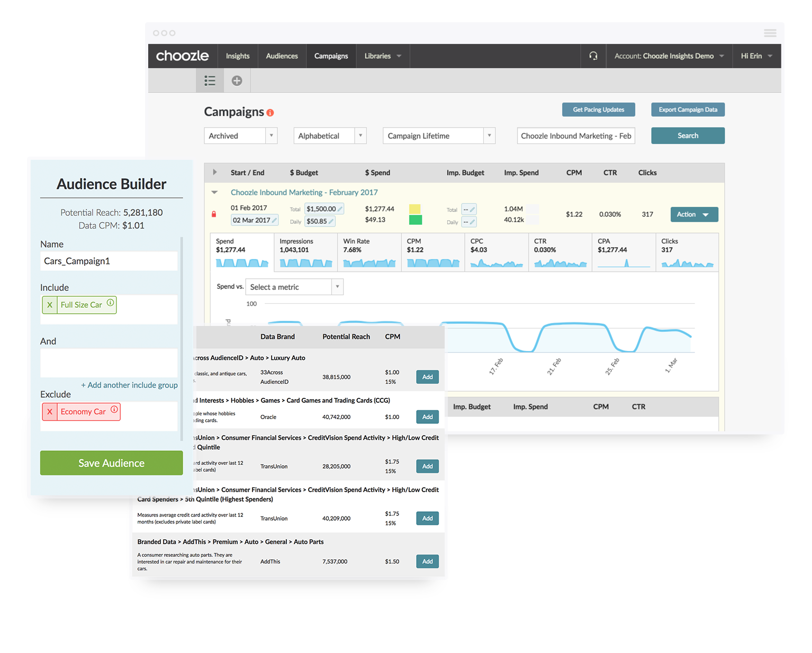The height and width of the screenshot is (653, 812).
Task: Edit the daily impression budget pencil
Action: [x=473, y=222]
